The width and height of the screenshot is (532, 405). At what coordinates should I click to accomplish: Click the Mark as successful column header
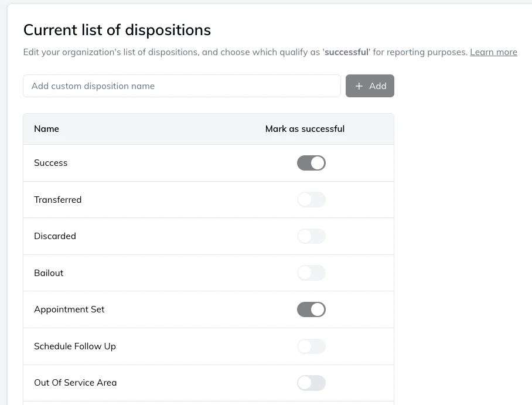tap(305, 129)
